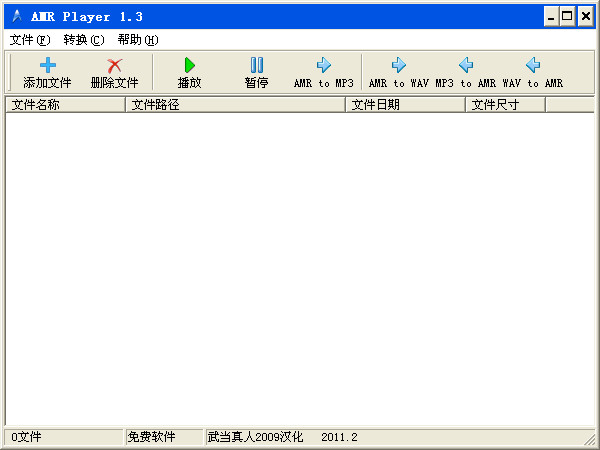Convert using the WAV to AMR toolbar icon
Image resolution: width=600 pixels, height=450 pixels.
pos(533,65)
